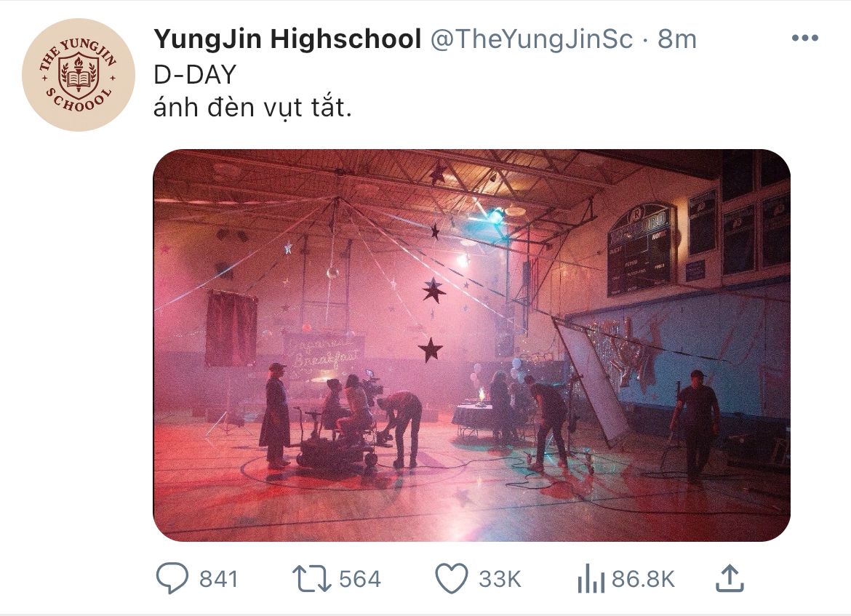Click the 86.8K views count
Screen dimensions: 851x616
coord(643,579)
